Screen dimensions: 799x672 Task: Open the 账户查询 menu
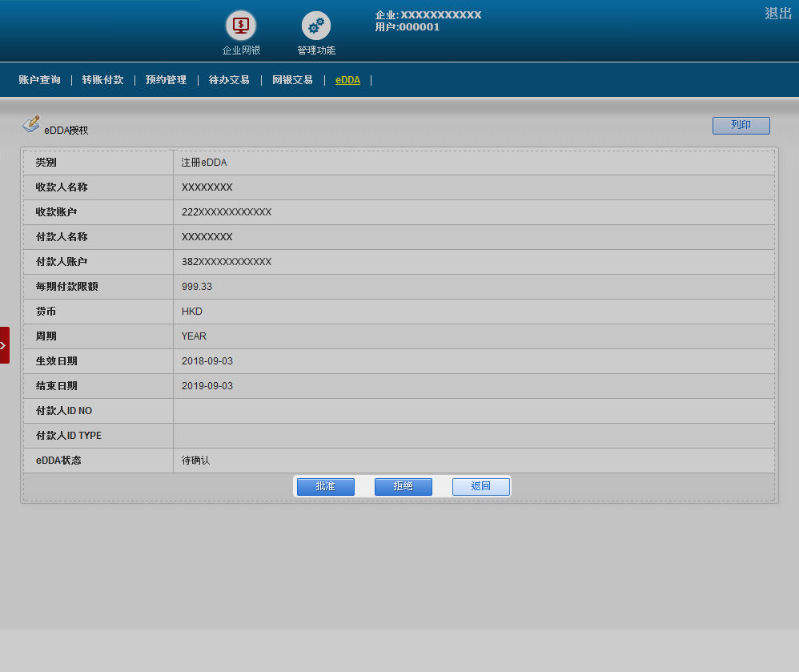pyautogui.click(x=40, y=80)
